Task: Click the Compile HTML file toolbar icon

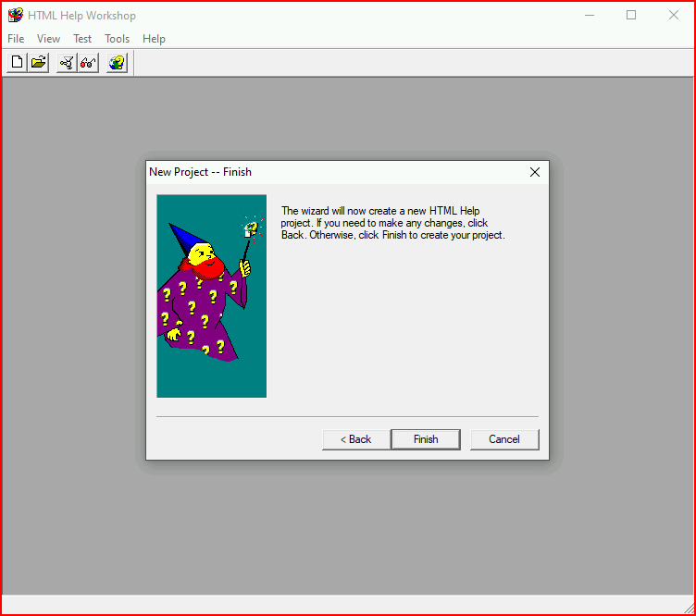Action: tap(67, 63)
